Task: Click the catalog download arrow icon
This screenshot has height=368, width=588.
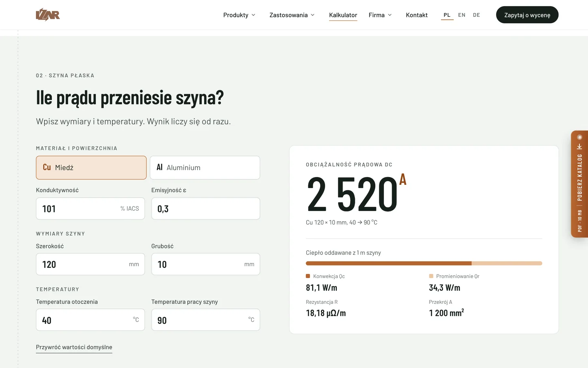Action: click(x=579, y=146)
